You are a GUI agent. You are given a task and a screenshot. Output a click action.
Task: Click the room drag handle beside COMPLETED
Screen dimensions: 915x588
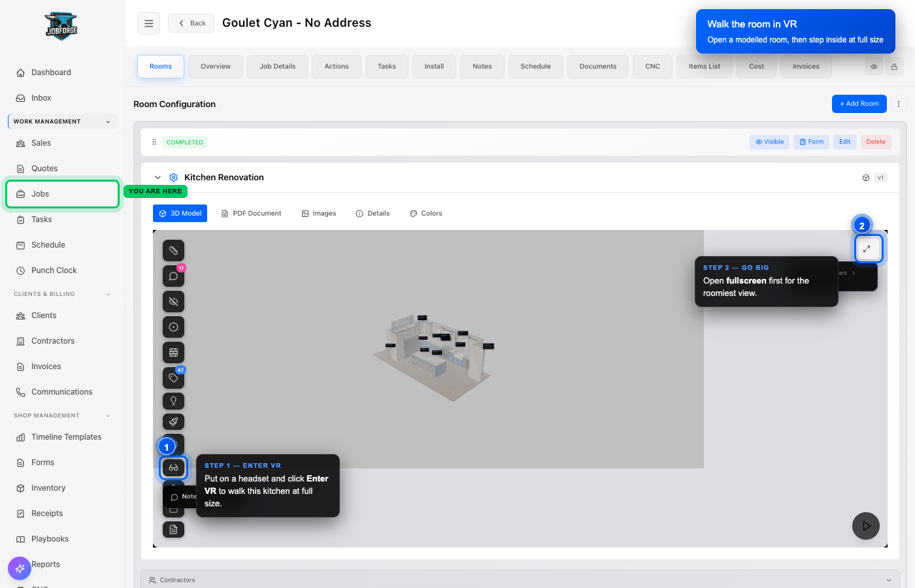154,142
